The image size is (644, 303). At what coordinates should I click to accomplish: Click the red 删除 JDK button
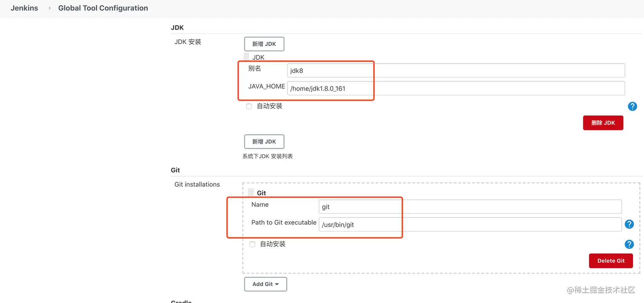point(603,123)
